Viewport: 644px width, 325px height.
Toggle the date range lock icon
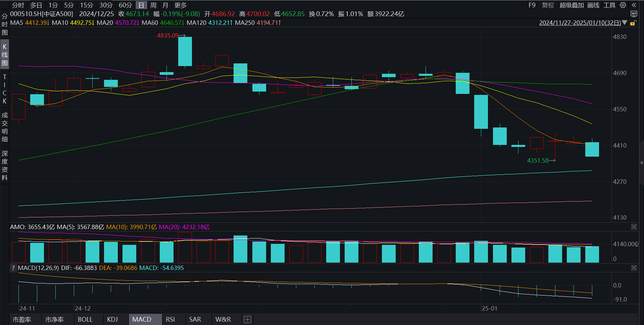(633, 23)
